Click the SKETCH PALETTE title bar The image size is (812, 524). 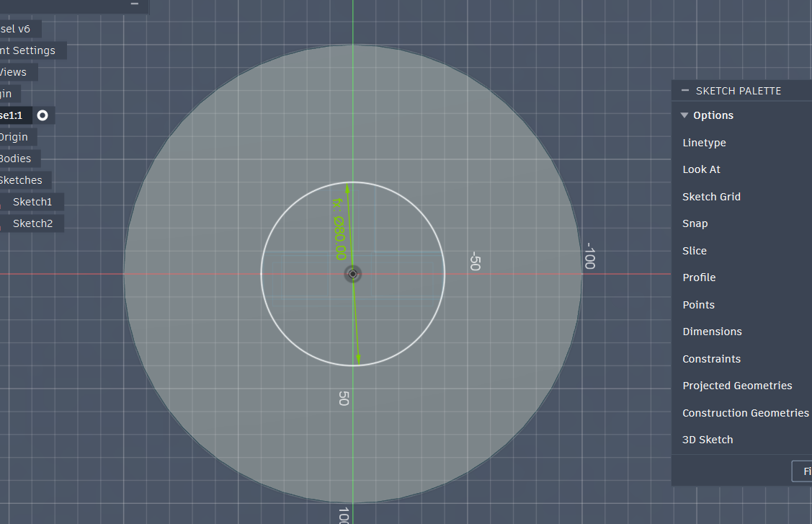coord(741,91)
